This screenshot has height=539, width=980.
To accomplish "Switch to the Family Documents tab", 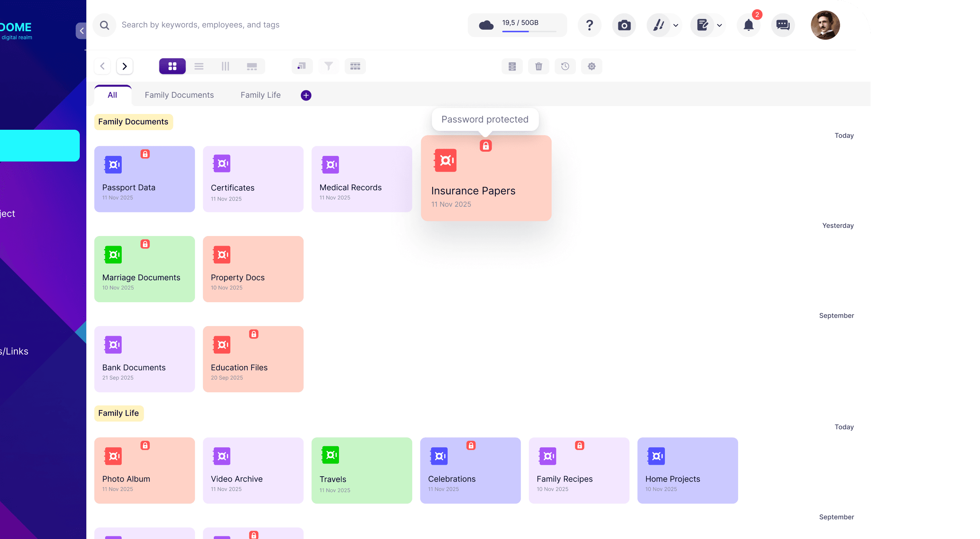I will tap(179, 95).
